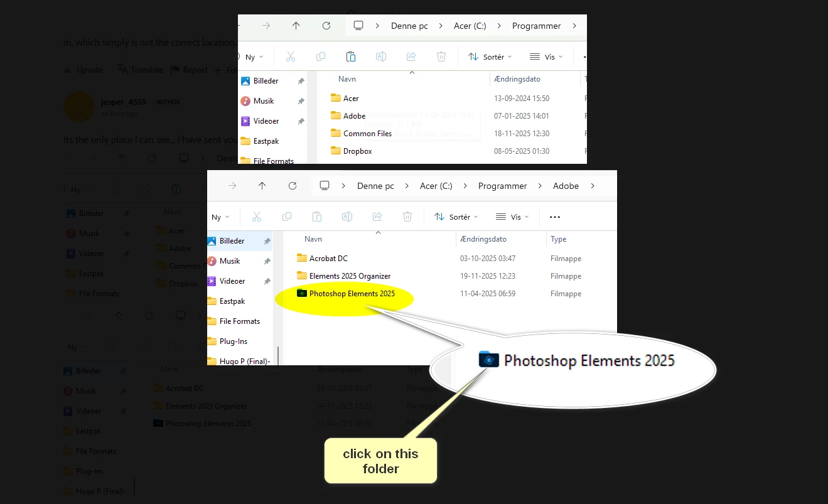Open the Sortér dropdown in the Adobe window

(x=456, y=217)
